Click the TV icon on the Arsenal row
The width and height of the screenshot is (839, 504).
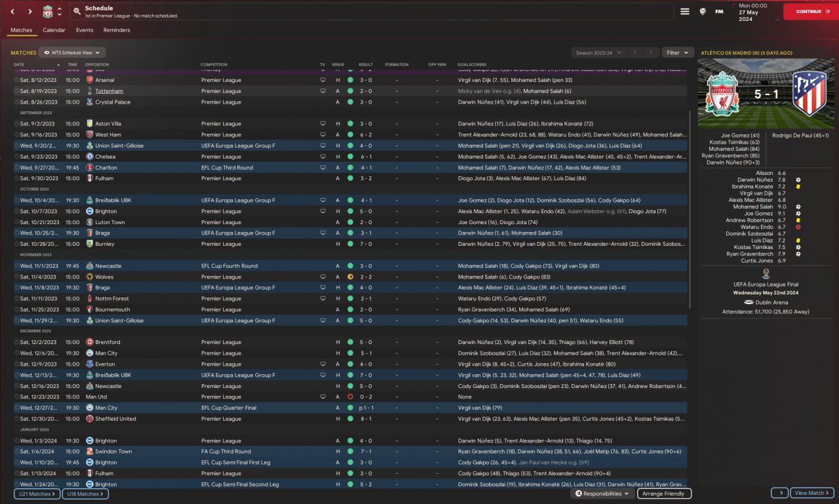click(x=322, y=80)
